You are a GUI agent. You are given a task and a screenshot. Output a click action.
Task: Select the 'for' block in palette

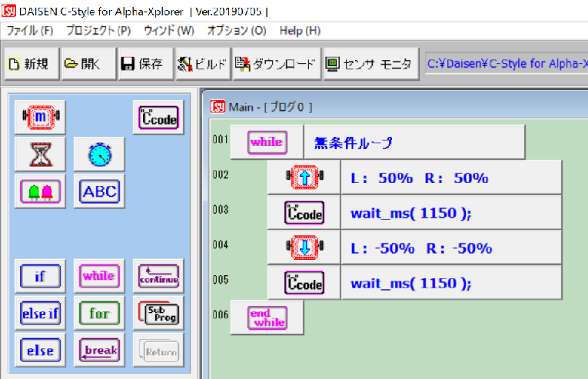tap(100, 314)
